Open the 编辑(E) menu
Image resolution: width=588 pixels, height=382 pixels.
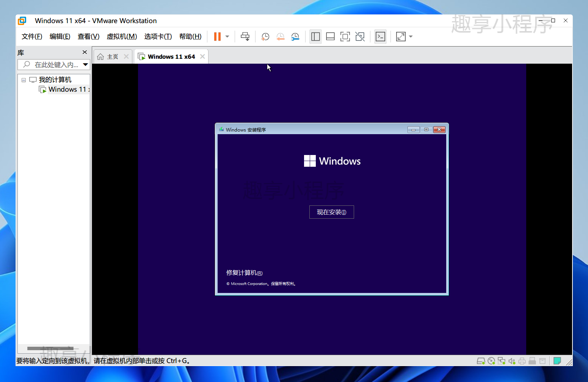click(60, 36)
